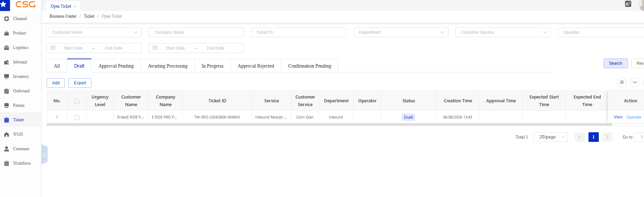Click the Company Name input field
644x197 pixels.
[196, 32]
